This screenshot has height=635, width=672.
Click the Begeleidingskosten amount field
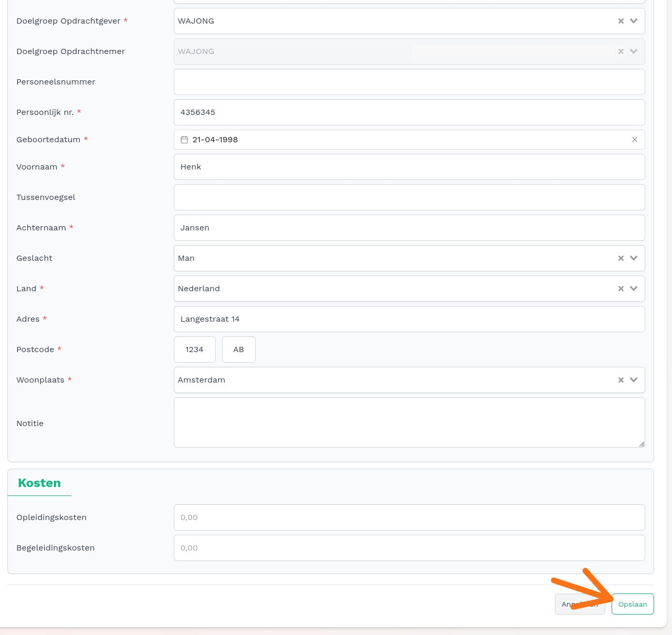409,548
